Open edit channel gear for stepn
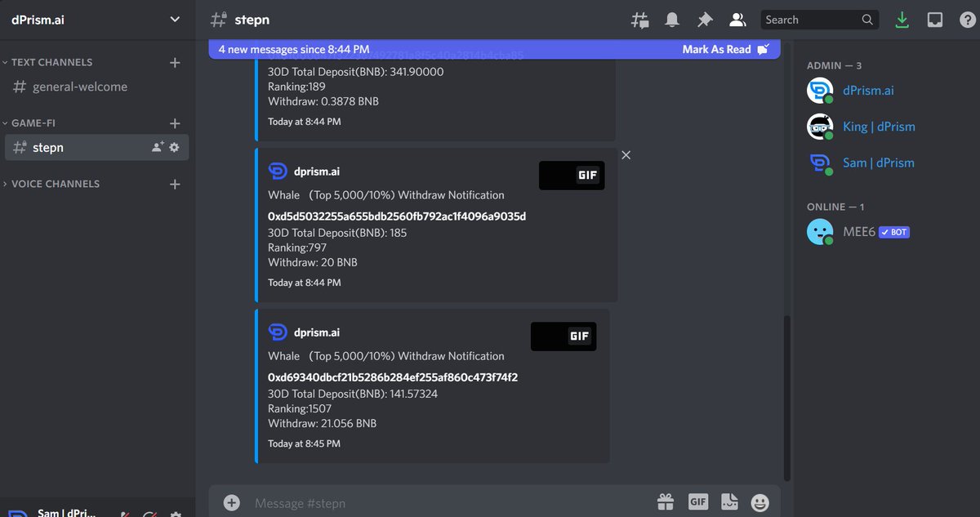 [174, 148]
